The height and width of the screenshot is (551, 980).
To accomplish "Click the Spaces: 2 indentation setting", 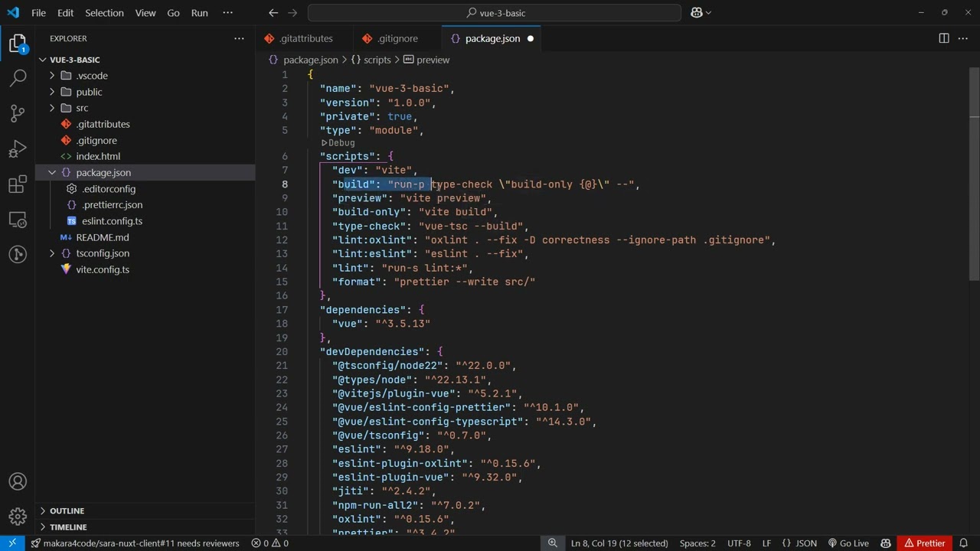I will [x=697, y=543].
